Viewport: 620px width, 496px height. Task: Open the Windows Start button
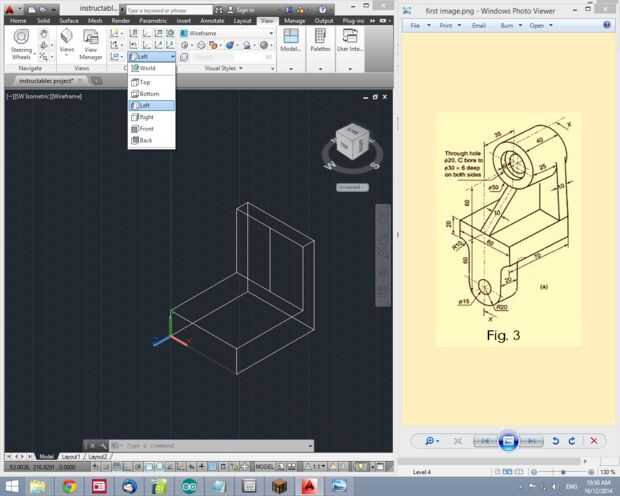click(x=11, y=486)
